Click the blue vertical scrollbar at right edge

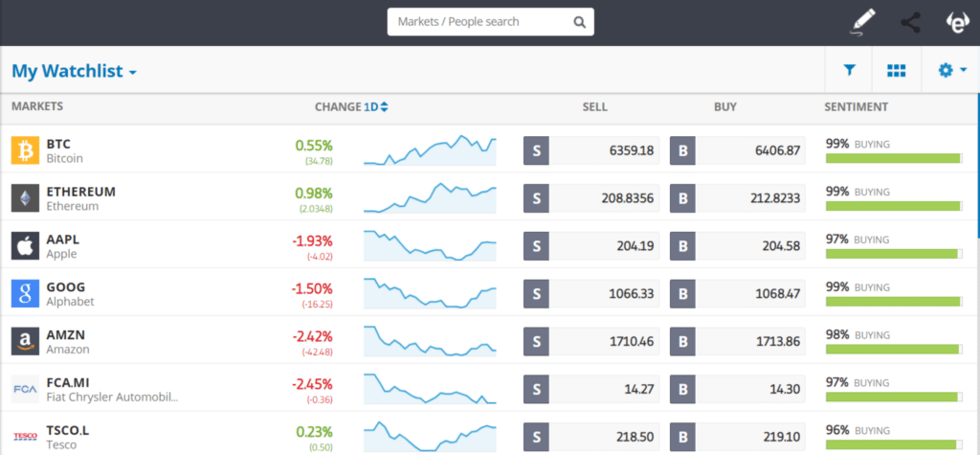tap(978, 166)
